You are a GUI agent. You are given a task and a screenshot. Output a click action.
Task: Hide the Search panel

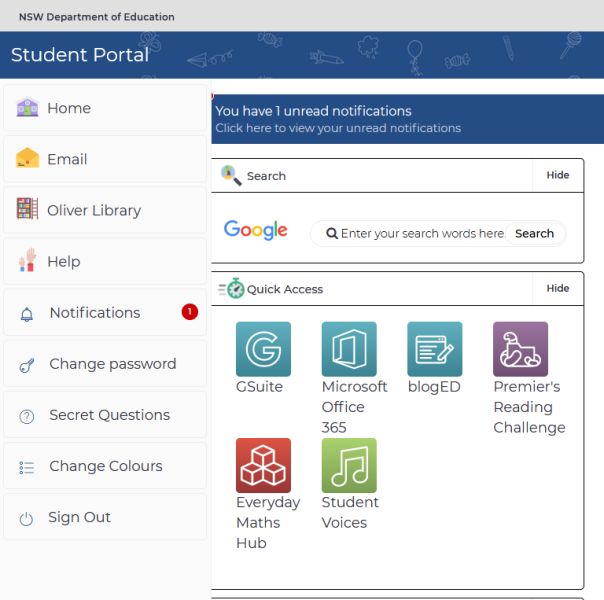pyautogui.click(x=558, y=175)
